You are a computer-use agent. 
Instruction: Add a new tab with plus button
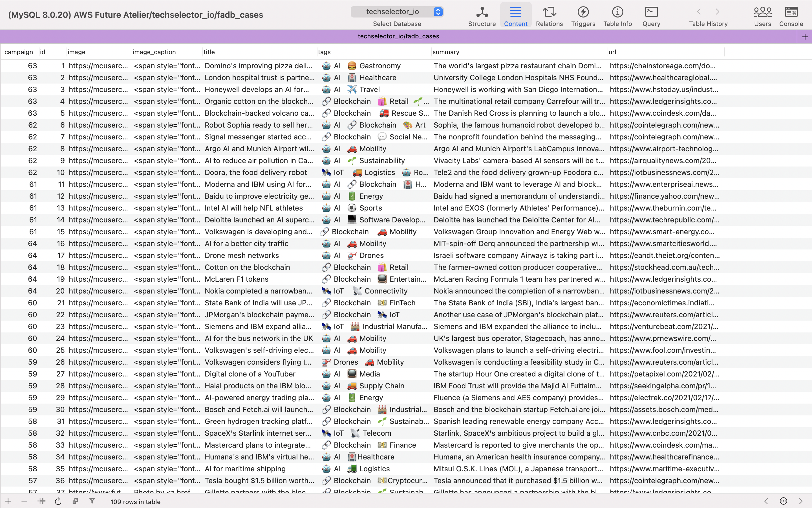click(x=805, y=37)
